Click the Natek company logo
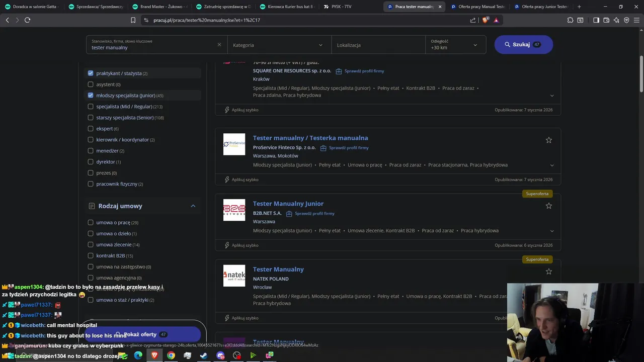Screen dimensions: 644x362 coord(234,276)
